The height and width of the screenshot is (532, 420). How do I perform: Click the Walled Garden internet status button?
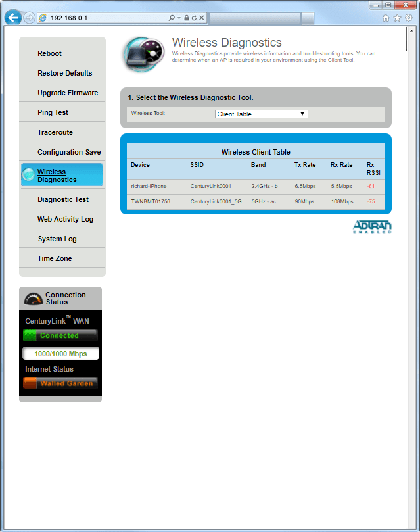tap(60, 383)
